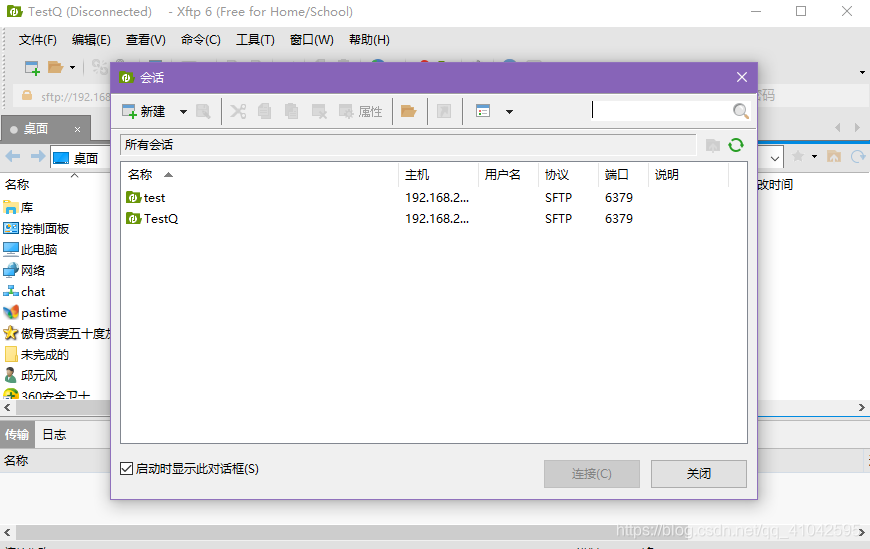Click the 说明 column header
This screenshot has height=549, width=870.
click(x=688, y=175)
